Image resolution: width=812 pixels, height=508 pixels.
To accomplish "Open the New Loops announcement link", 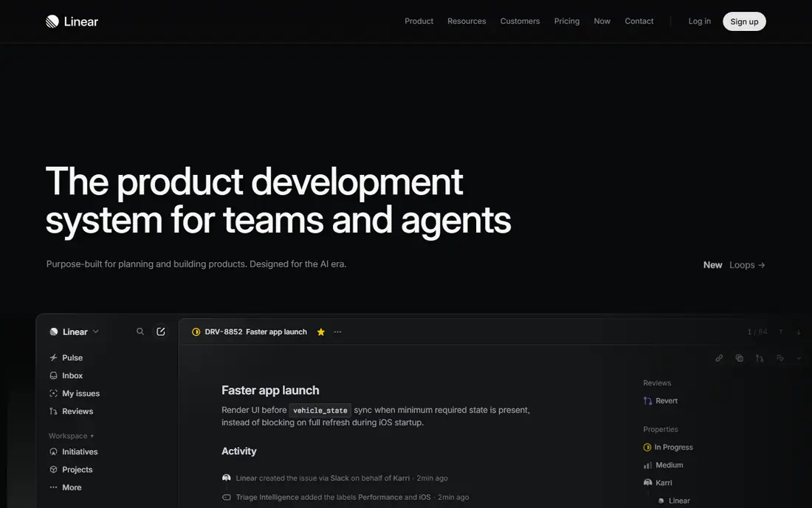I will tap(734, 264).
